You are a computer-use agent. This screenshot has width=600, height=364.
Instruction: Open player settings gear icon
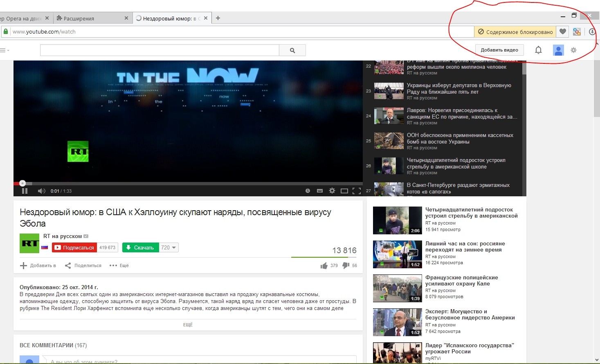[332, 191]
